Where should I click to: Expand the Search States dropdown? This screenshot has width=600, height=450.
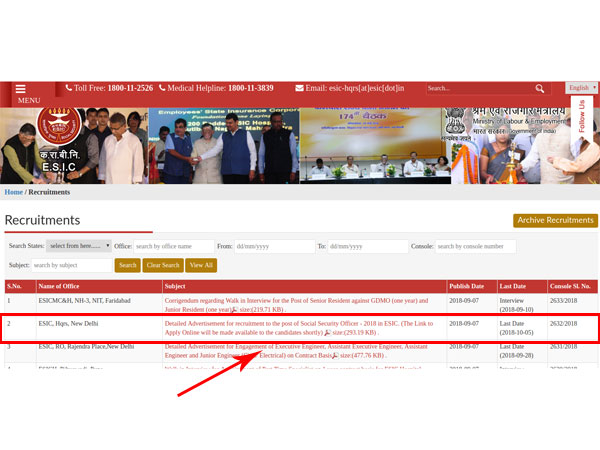point(79,246)
